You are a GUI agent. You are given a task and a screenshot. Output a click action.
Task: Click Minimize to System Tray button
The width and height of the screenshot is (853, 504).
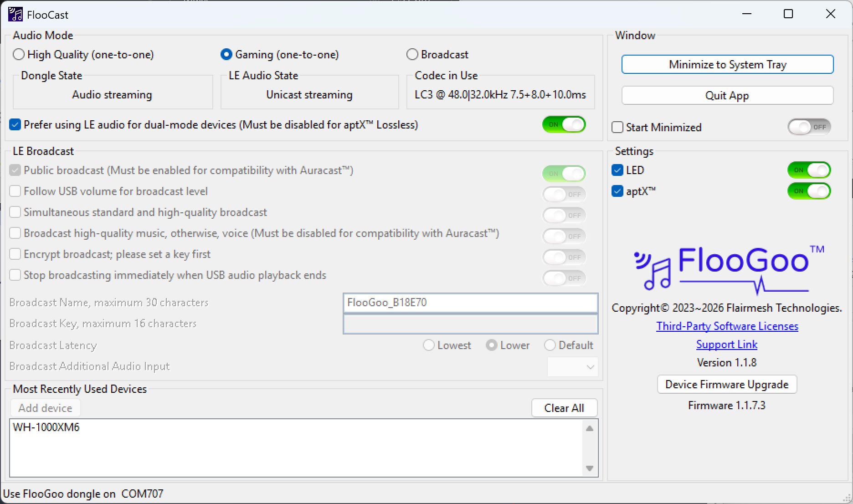(x=727, y=65)
